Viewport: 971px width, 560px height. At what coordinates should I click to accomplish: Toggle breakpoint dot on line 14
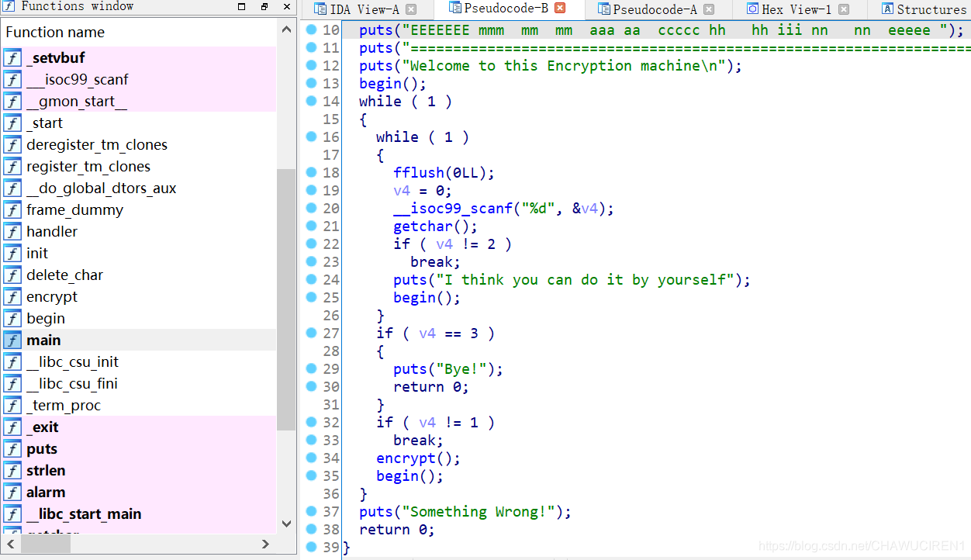click(311, 101)
